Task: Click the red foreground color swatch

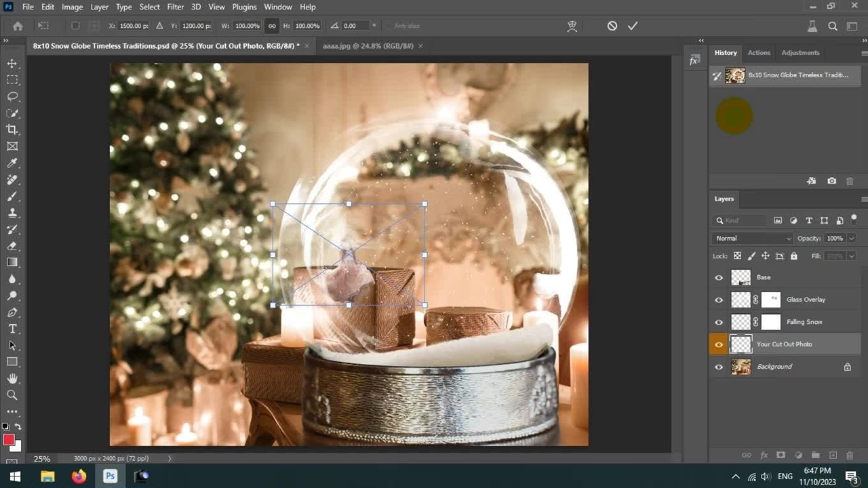Action: tap(9, 440)
